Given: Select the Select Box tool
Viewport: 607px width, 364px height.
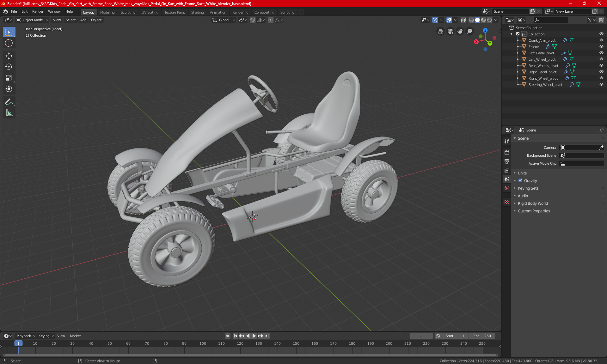Looking at the screenshot, I should (9, 32).
